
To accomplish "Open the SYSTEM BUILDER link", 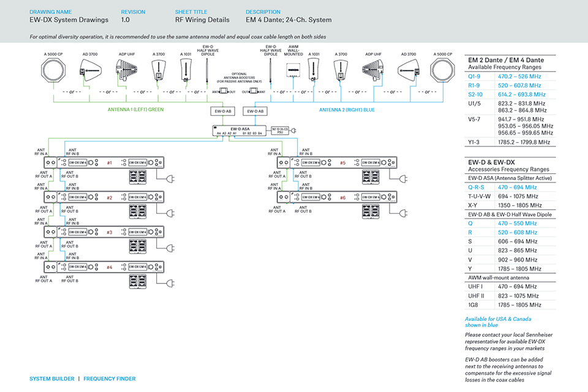I will [x=51, y=379].
